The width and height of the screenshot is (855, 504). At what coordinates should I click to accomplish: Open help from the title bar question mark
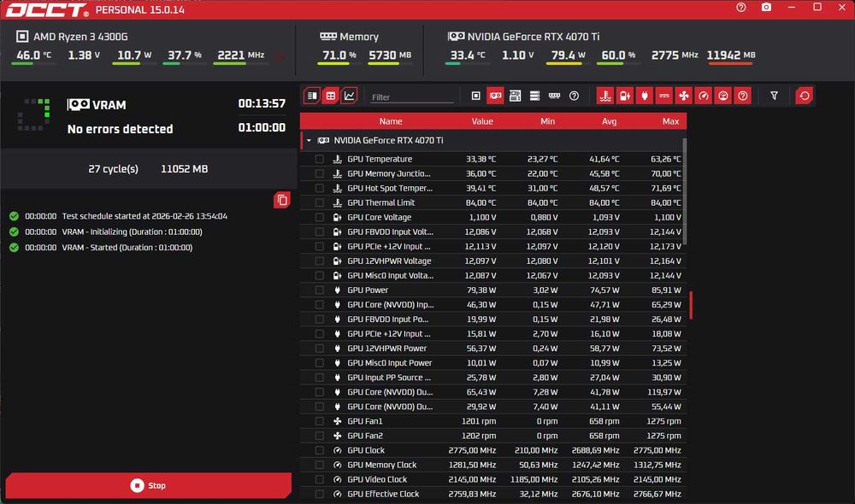pyautogui.click(x=741, y=8)
